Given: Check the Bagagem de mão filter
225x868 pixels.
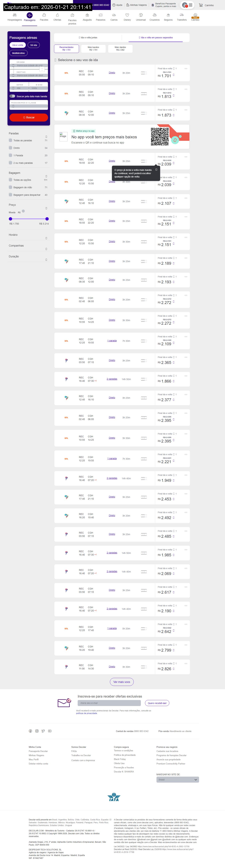Looking at the screenshot, I should [10, 187].
